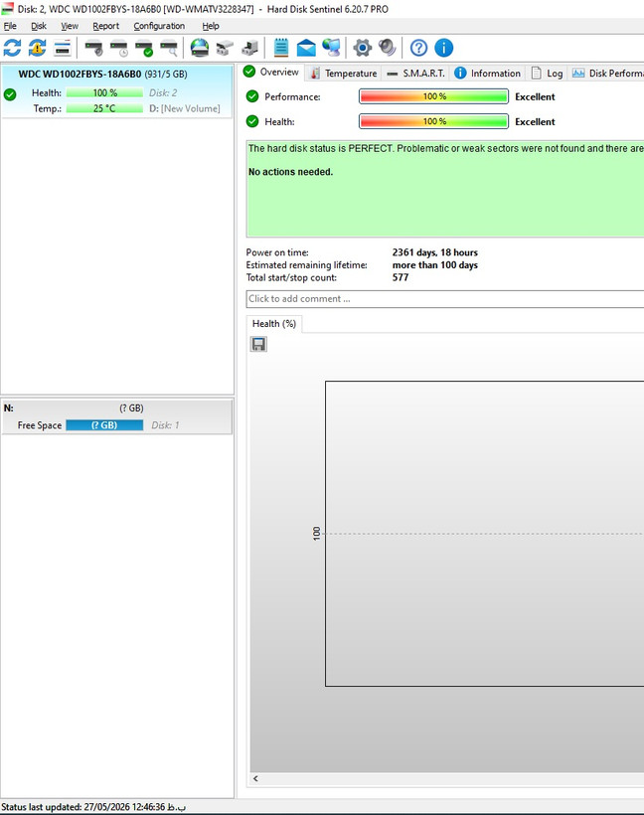Open the Disk menu

(x=39, y=26)
